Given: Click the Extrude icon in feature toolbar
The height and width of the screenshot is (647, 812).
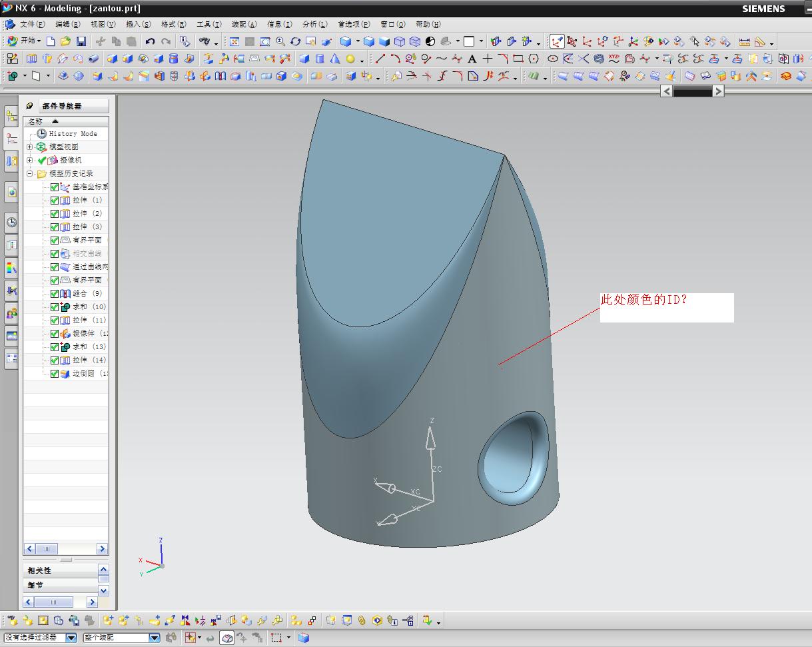Looking at the screenshot, I should pos(32,59).
